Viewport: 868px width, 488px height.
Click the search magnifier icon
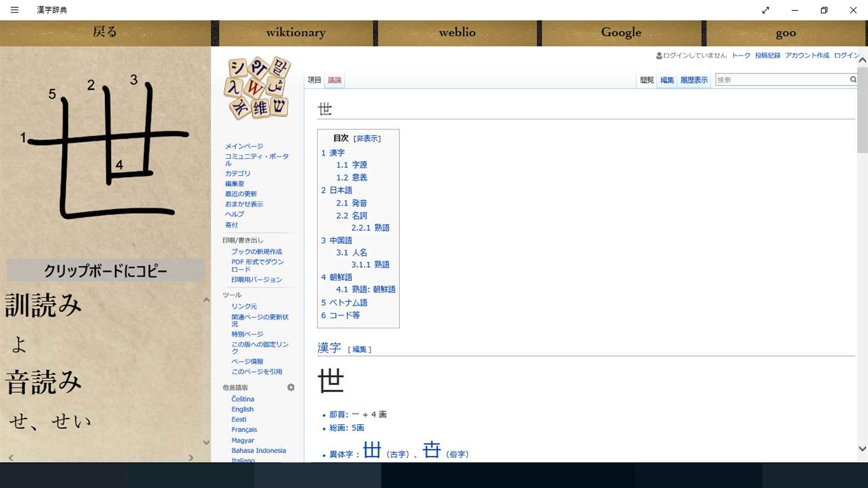coord(853,80)
